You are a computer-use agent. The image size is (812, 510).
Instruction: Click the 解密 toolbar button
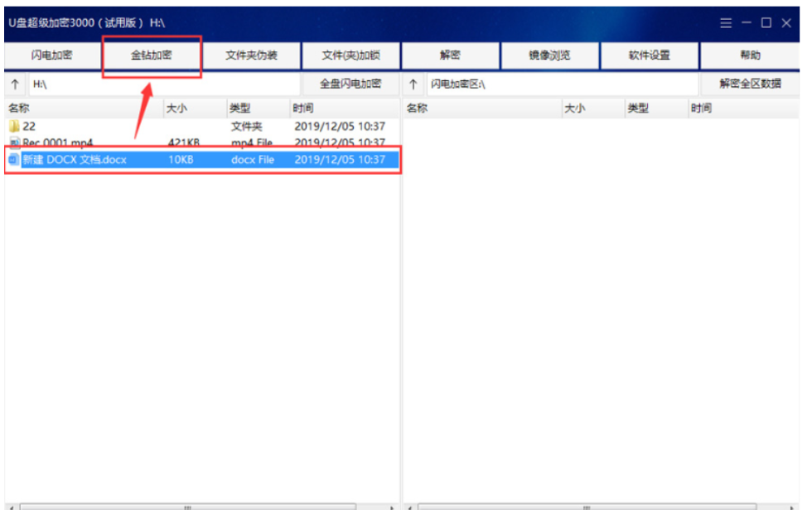pos(450,55)
